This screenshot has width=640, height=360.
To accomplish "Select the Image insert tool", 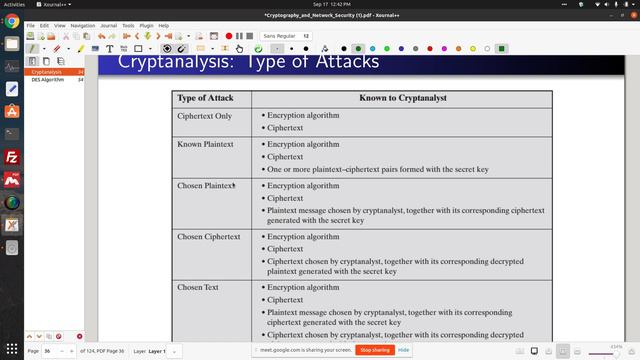I will pyautogui.click(x=95, y=49).
